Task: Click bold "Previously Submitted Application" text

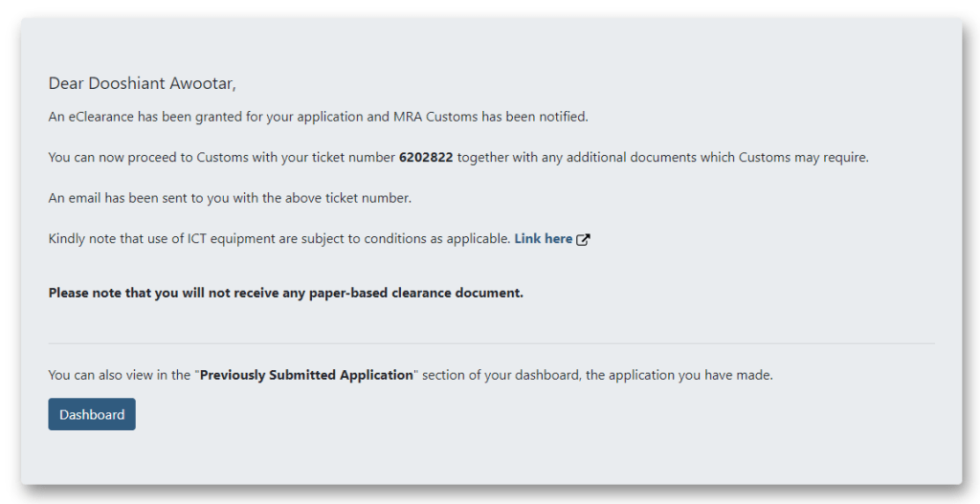Action: tap(306, 375)
